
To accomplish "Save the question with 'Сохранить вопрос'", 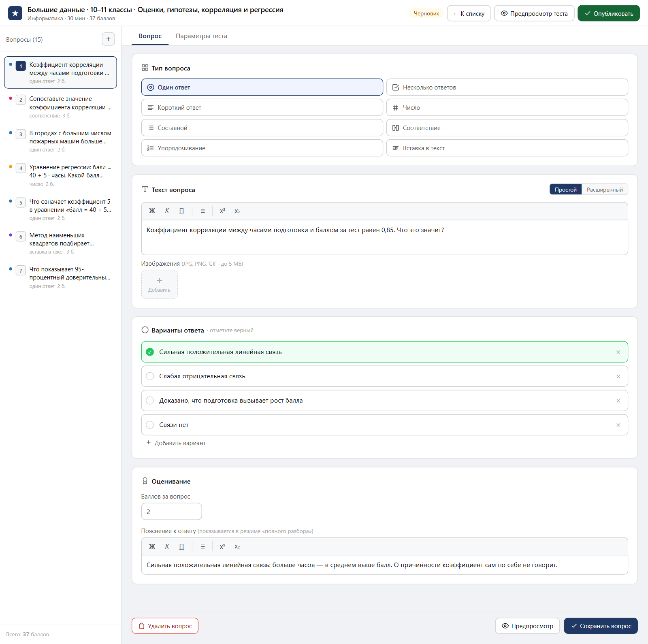I will [601, 626].
